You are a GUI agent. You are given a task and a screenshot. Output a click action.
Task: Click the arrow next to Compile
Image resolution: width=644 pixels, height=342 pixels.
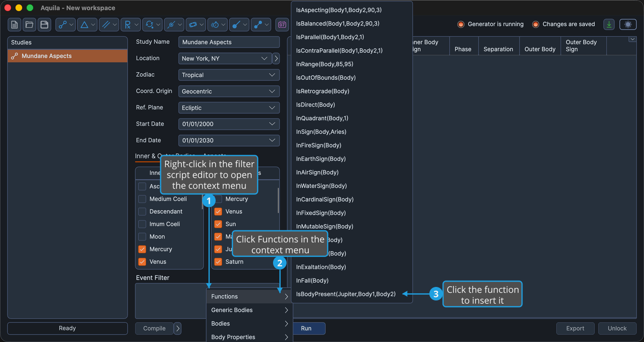click(x=178, y=328)
